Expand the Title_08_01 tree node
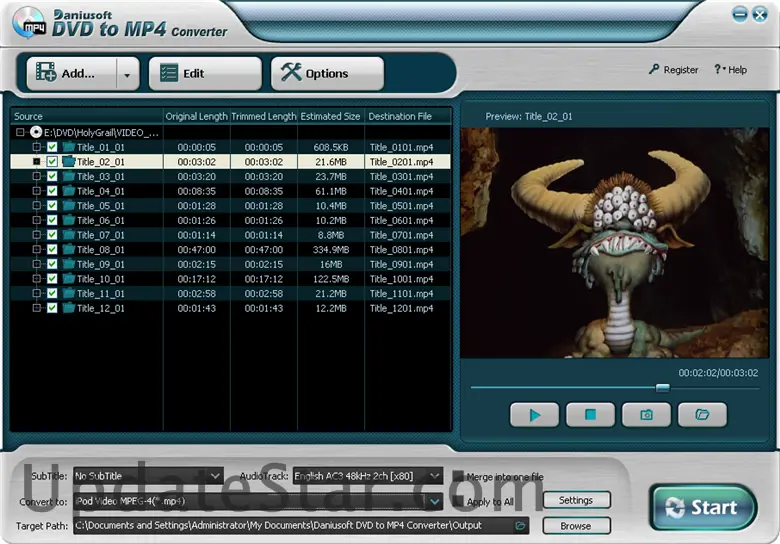This screenshot has height=544, width=780. tap(36, 249)
